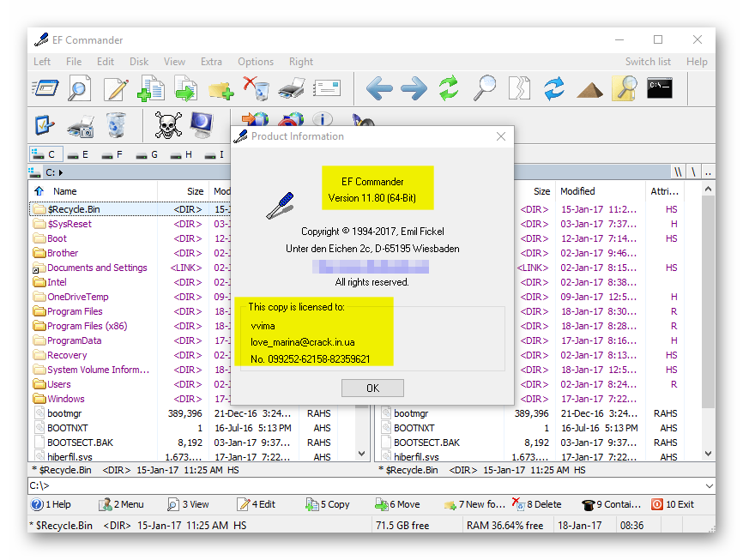
Task: Click the 3 View function key button
Action: tap(188, 504)
